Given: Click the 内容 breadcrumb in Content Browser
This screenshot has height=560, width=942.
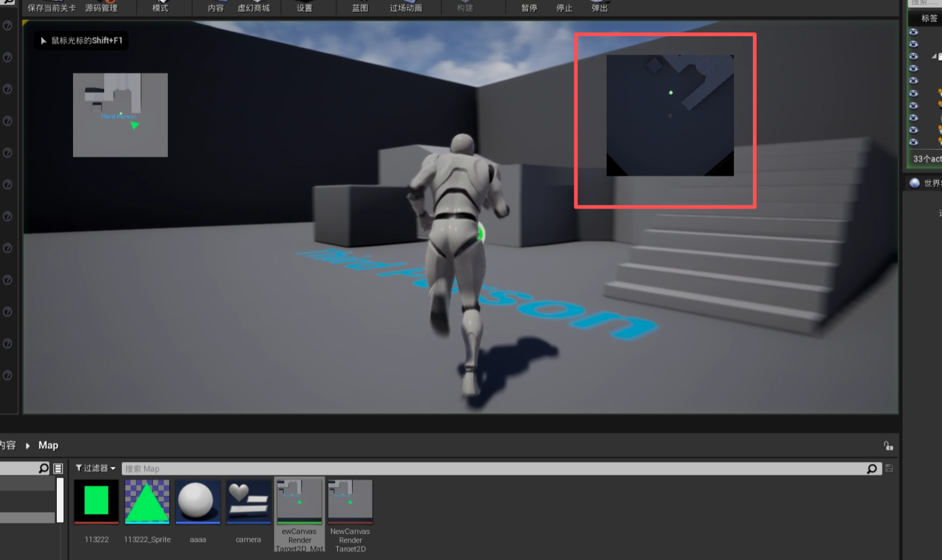Looking at the screenshot, I should [x=7, y=445].
